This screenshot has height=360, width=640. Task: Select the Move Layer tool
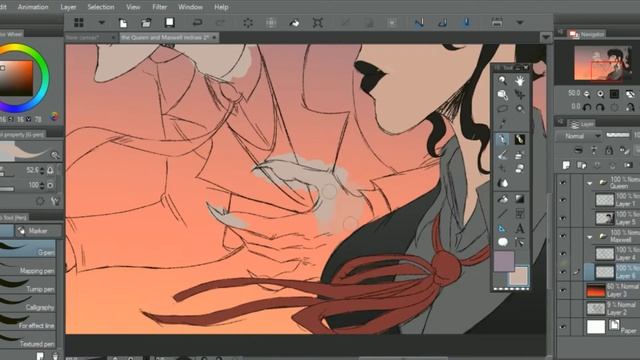coord(520,95)
